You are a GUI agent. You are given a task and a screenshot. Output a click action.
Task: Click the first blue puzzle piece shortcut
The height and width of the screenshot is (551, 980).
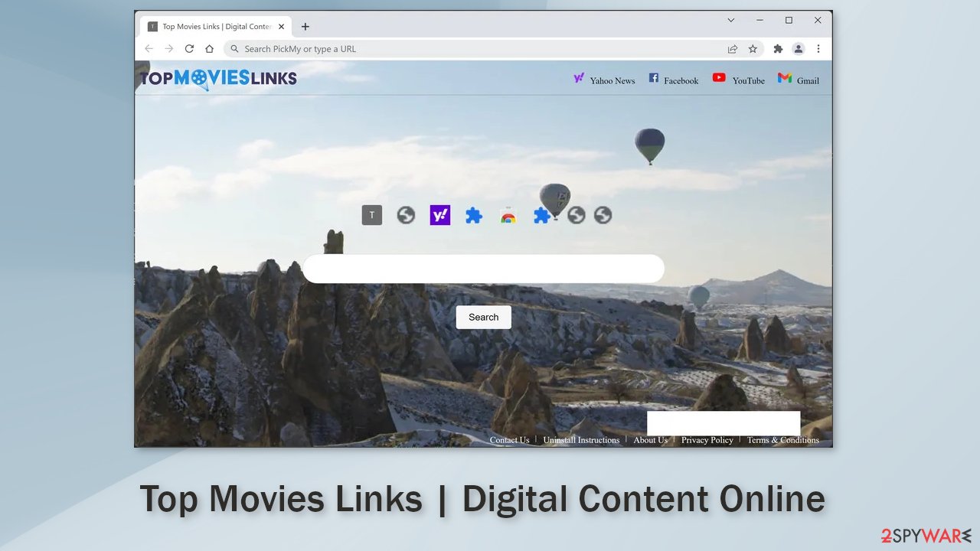(x=474, y=215)
